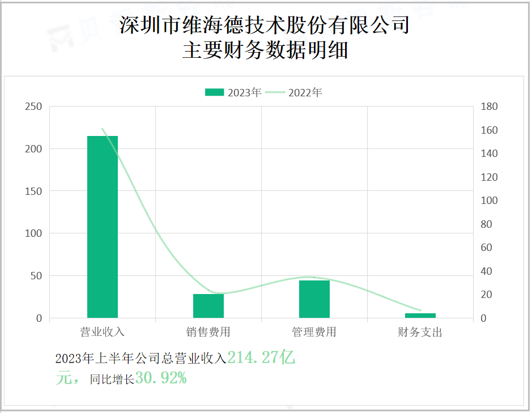Click the left axis value 150
The image size is (532, 413).
(33, 191)
